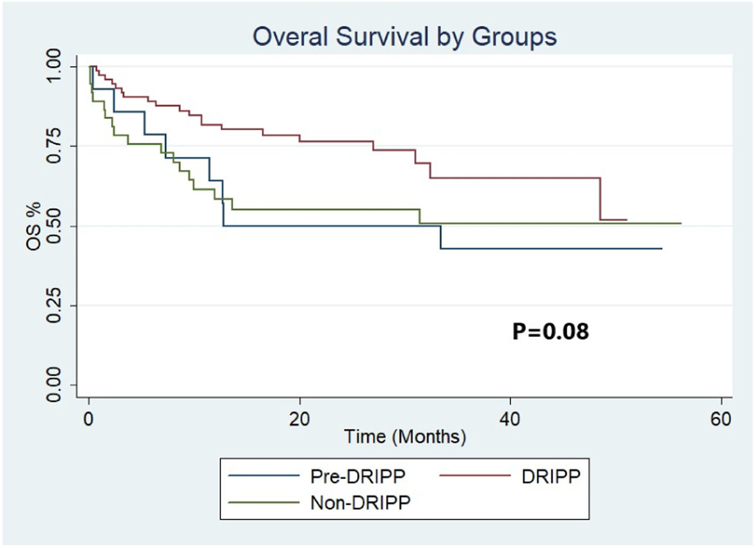Select the 0.00 y-axis tick label
Image resolution: width=756 pixels, height=548 pixels.
54,385
